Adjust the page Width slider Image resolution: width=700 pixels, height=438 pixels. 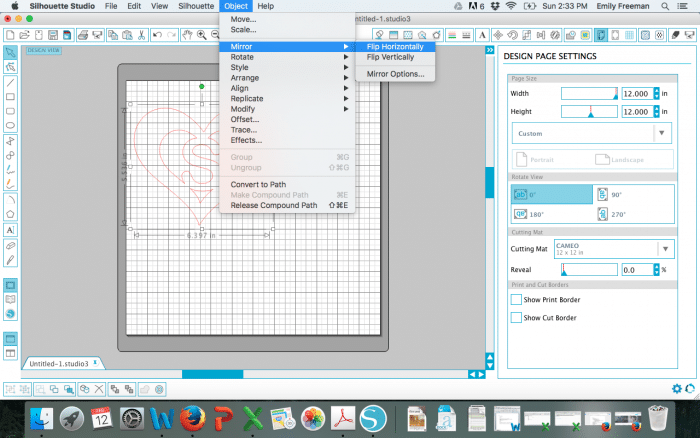(x=589, y=93)
